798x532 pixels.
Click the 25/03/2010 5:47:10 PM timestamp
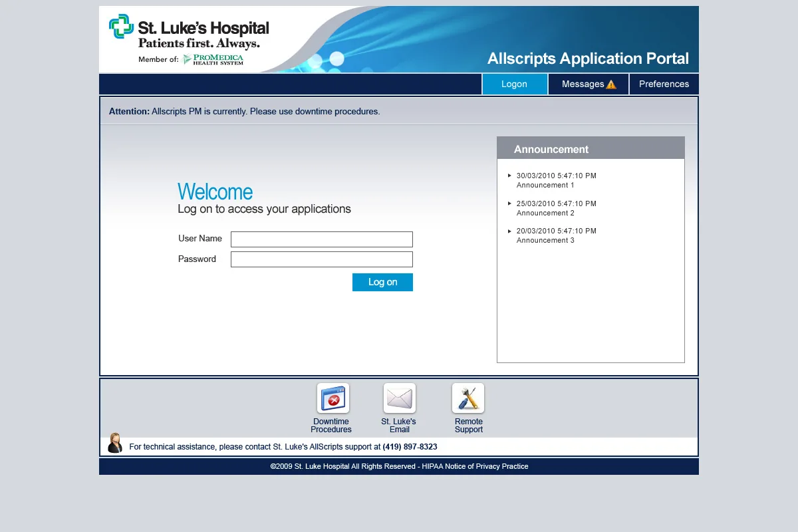[557, 204]
